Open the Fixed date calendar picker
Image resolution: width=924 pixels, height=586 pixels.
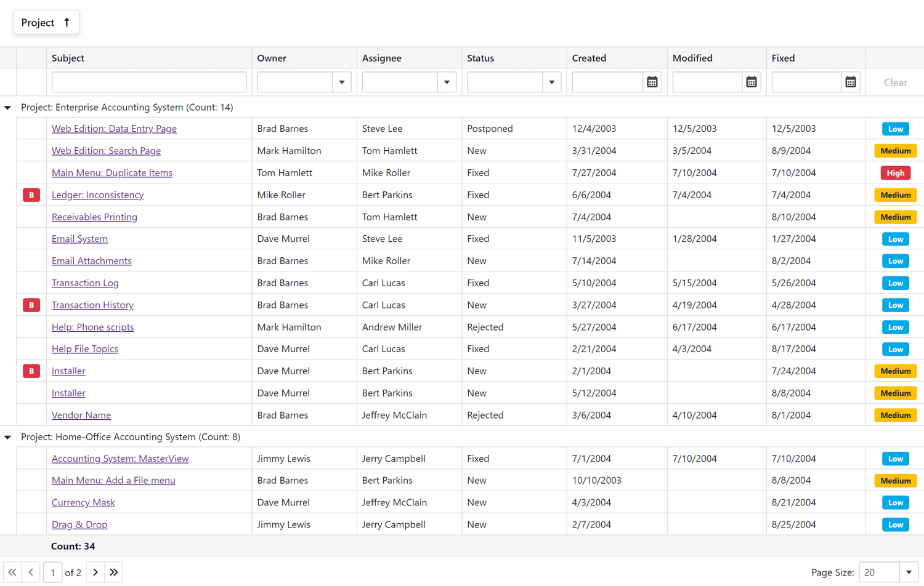point(851,82)
